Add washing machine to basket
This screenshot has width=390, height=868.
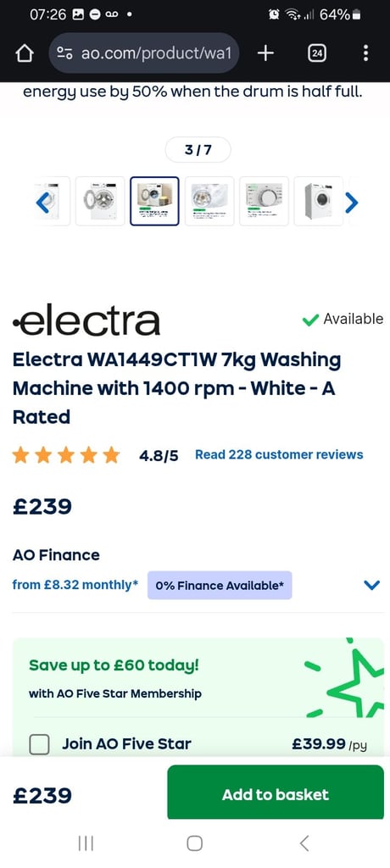pyautogui.click(x=276, y=794)
